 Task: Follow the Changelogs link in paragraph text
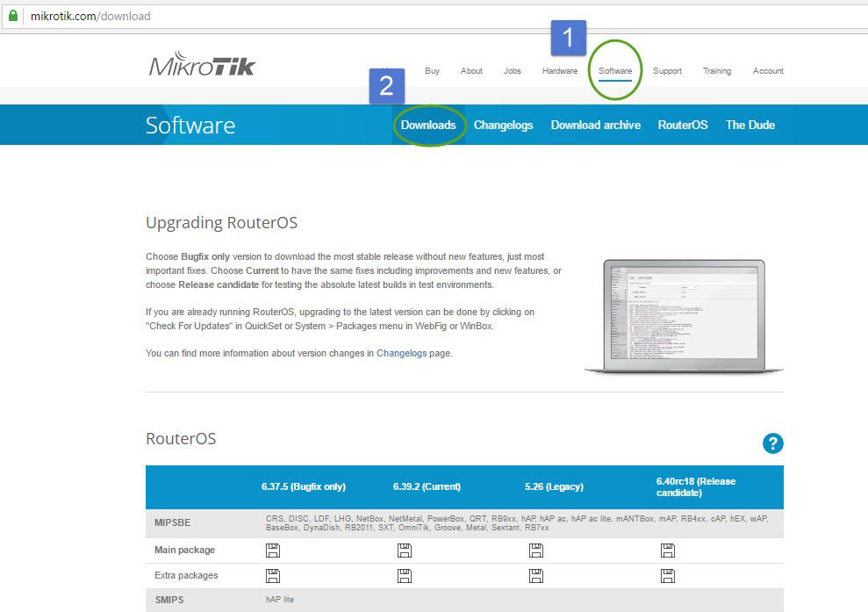point(401,353)
